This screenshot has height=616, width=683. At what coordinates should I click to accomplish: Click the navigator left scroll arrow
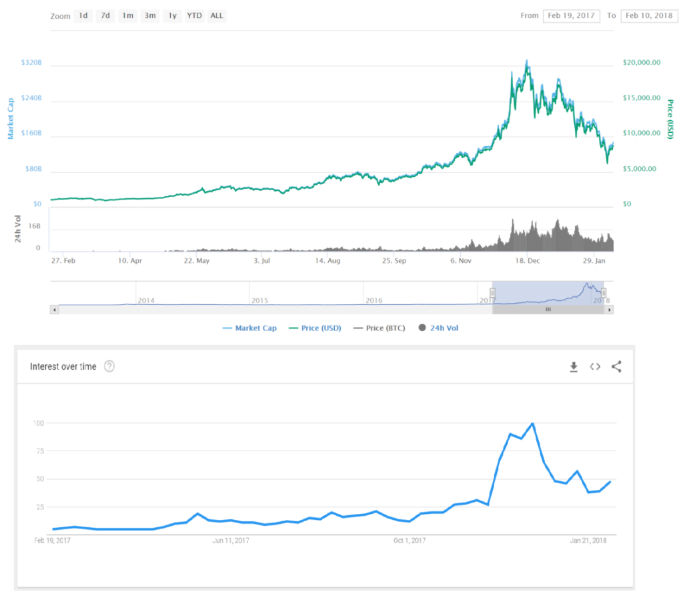pos(55,310)
